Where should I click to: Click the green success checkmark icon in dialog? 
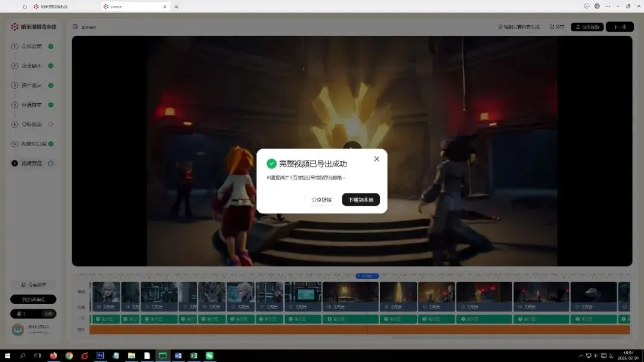coord(271,163)
